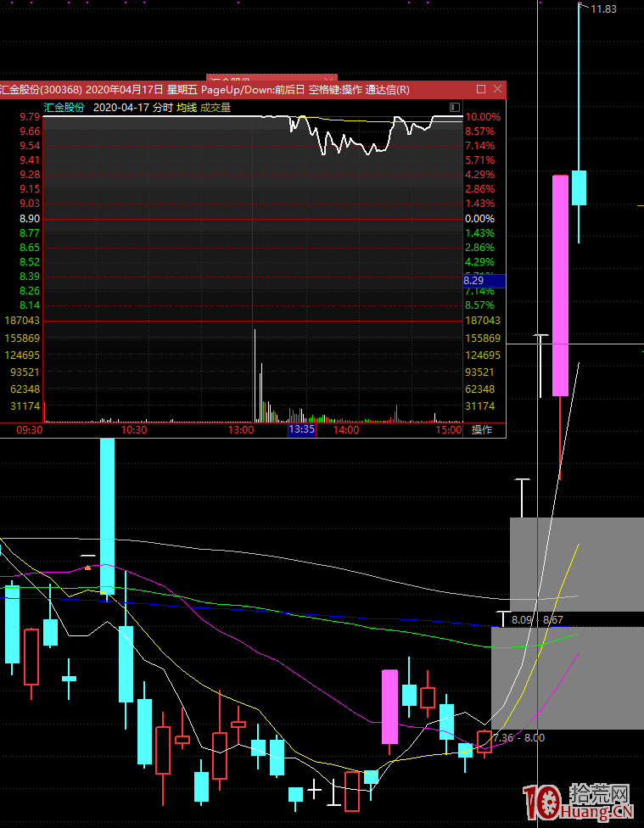Image resolution: width=644 pixels, height=828 pixels.
Task: Select the 均线 legend label
Action: point(186,108)
